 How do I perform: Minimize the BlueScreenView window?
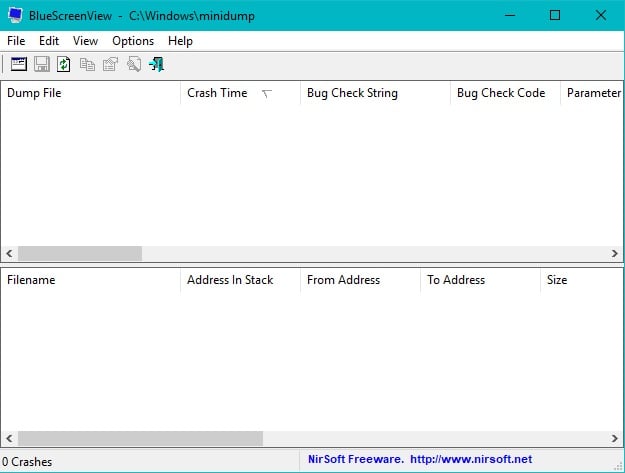pyautogui.click(x=510, y=15)
